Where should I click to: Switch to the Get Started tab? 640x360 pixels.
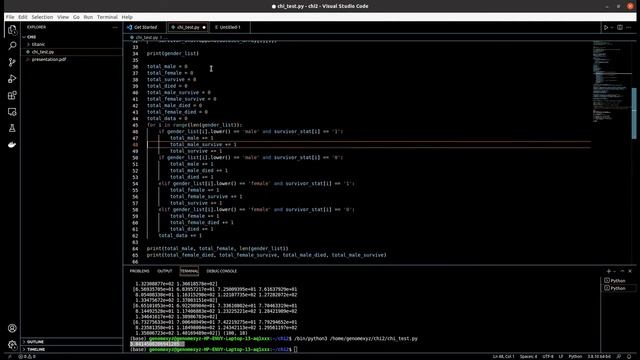(145, 27)
